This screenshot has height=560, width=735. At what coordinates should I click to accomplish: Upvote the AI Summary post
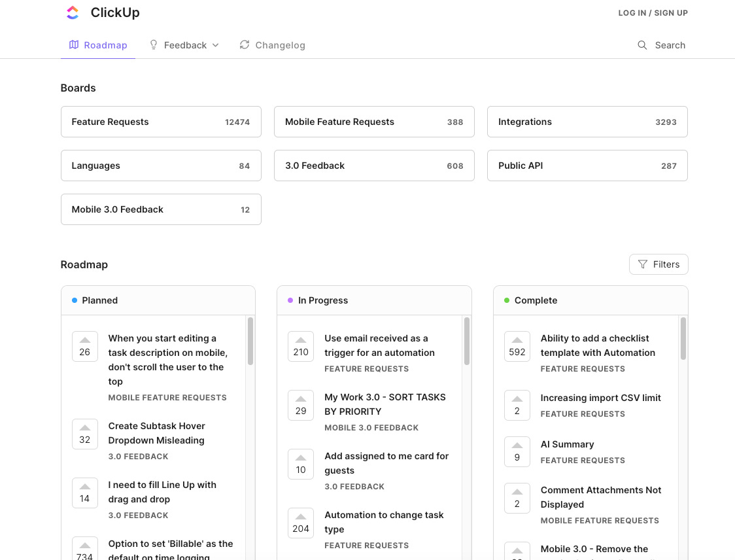tap(517, 451)
